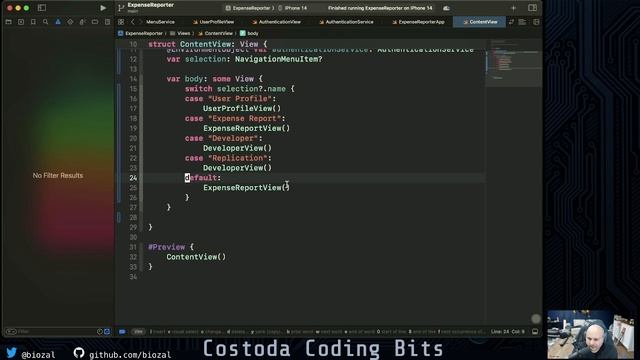Click the body symbol in jump bar
Screen dimensions: 640x360
[x=249, y=33]
